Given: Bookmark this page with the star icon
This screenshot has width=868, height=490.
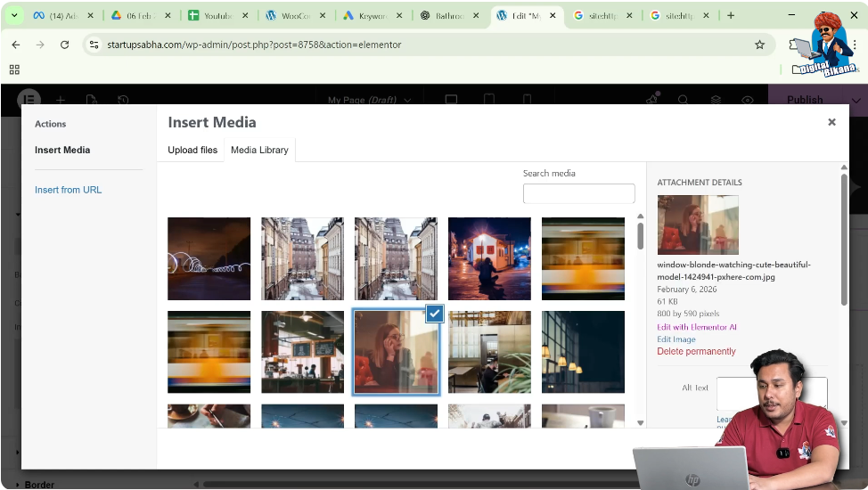Looking at the screenshot, I should click(x=759, y=45).
